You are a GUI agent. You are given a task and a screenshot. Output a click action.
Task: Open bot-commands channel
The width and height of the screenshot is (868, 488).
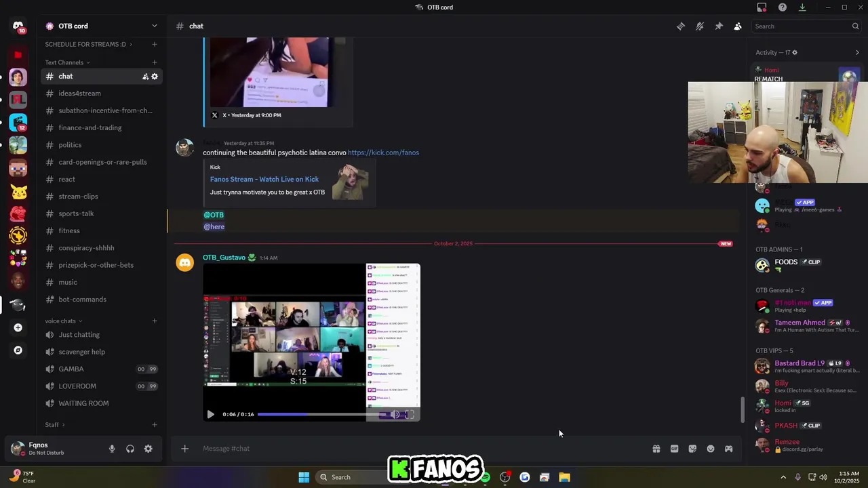(x=102, y=300)
